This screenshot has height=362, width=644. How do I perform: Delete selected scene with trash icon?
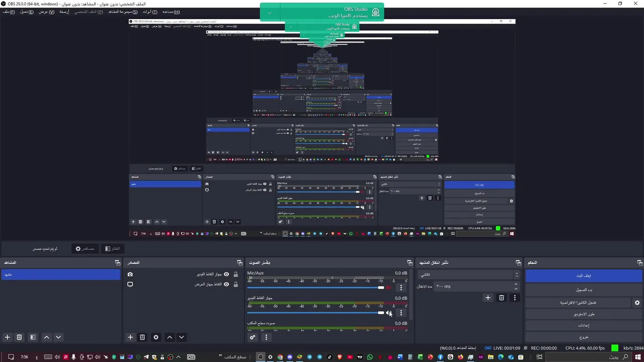coord(19,337)
